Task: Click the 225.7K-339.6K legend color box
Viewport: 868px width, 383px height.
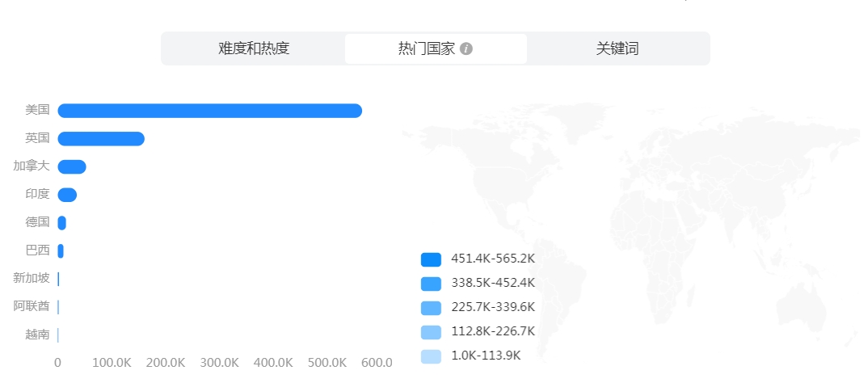Action: pos(431,308)
